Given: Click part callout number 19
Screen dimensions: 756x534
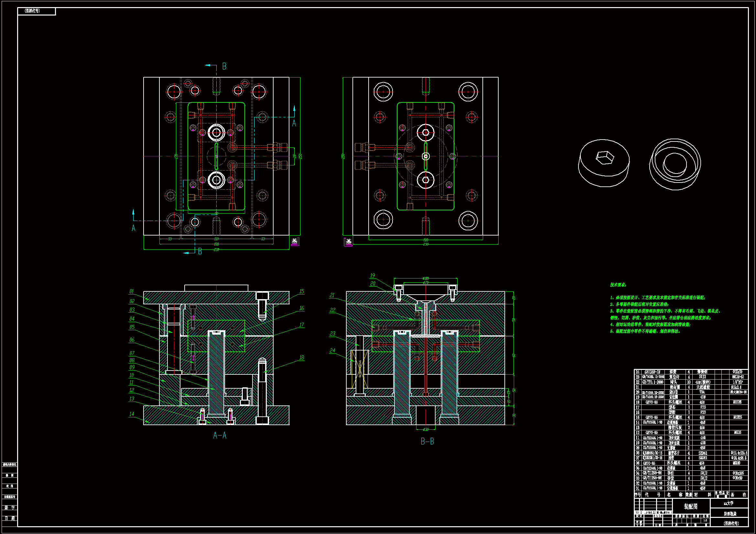Looking at the screenshot, I should (373, 275).
